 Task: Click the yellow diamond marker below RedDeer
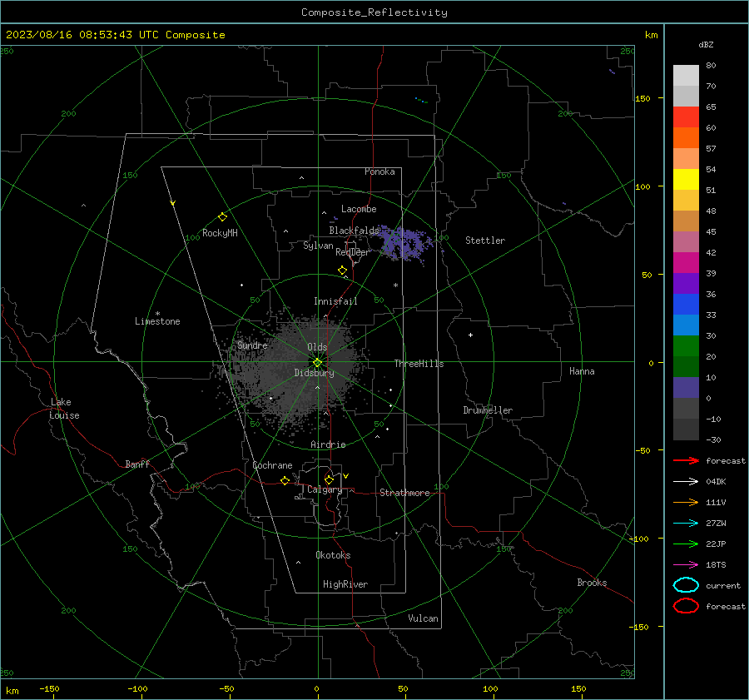(x=342, y=271)
